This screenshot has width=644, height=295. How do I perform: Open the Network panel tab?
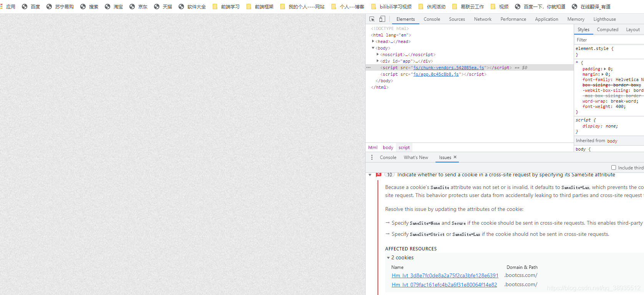[483, 19]
